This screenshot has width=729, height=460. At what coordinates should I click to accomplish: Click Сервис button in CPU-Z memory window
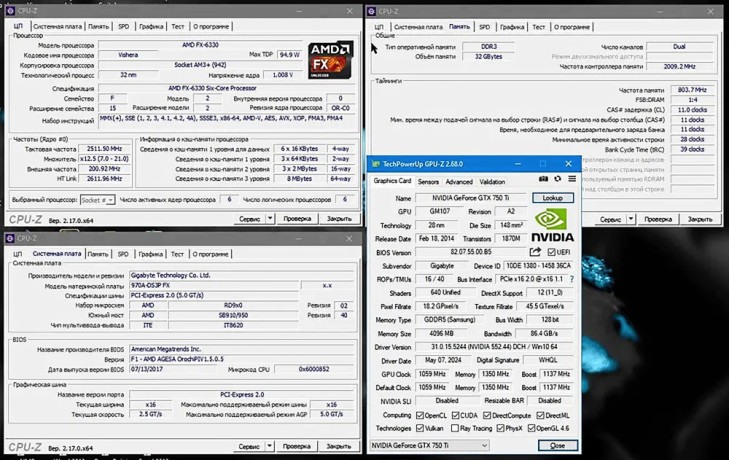(610, 219)
